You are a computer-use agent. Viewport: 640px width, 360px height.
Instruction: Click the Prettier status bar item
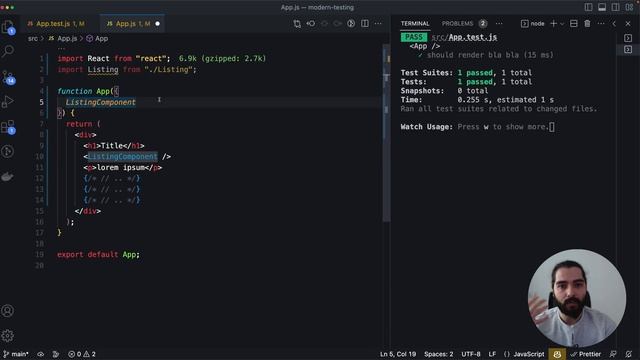tap(586, 354)
